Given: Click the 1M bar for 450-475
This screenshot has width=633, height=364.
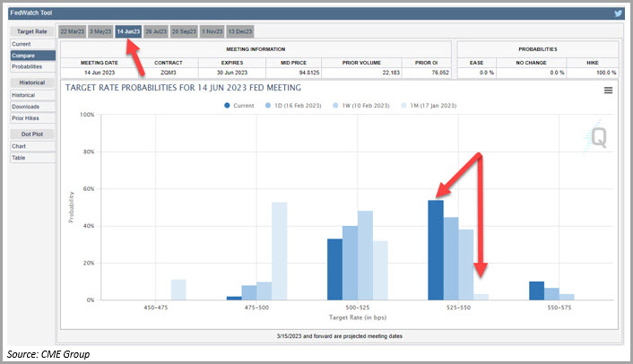Looking at the screenshot, I should 178,290.
